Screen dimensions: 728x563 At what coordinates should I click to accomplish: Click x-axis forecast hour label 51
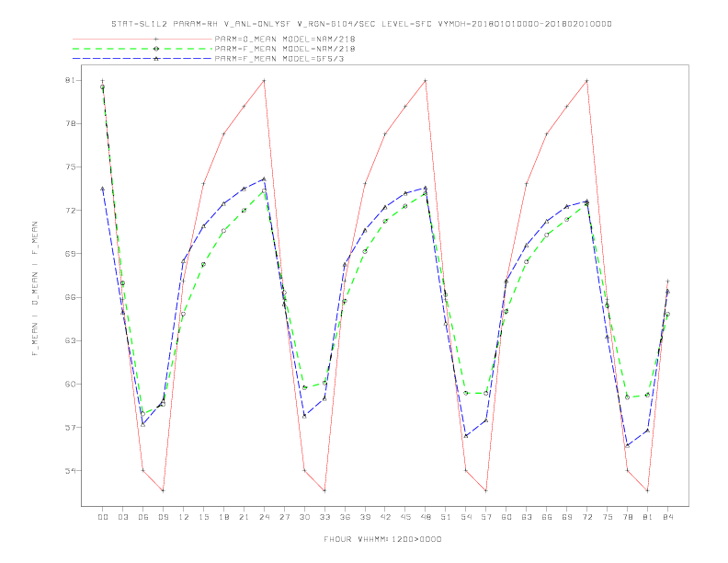click(x=446, y=517)
